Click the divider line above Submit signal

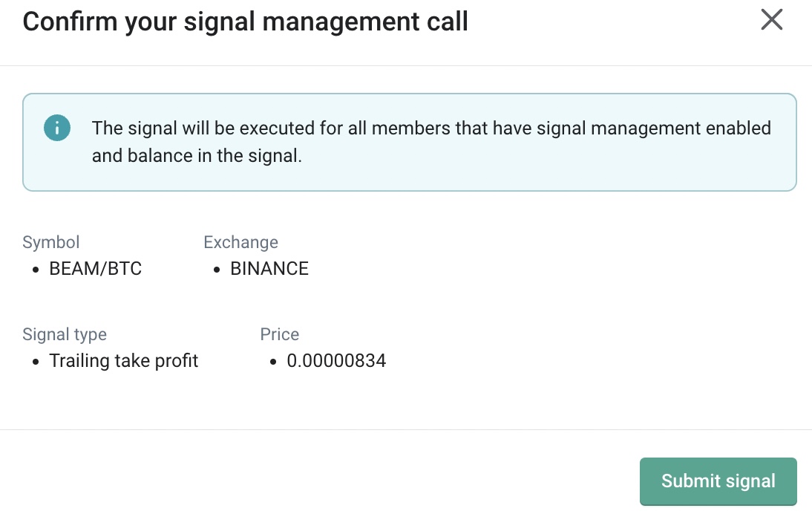406,429
